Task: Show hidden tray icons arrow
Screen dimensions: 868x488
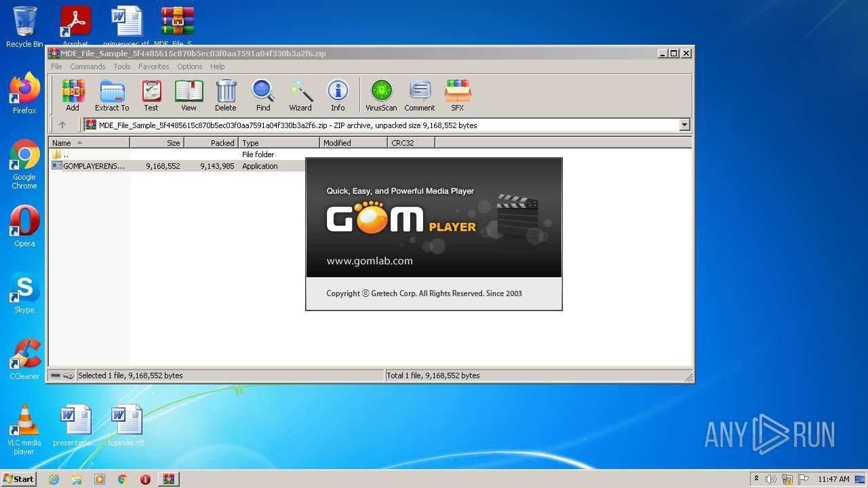Action: pos(757,479)
